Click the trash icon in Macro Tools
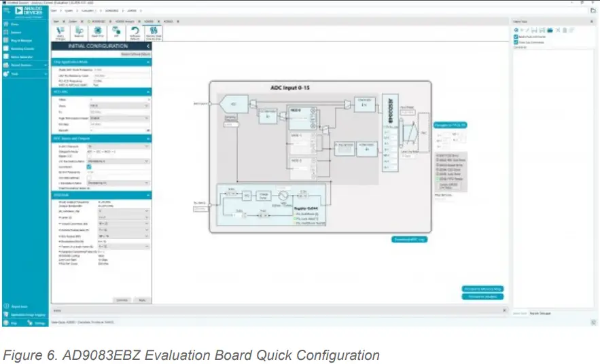 [565, 30]
